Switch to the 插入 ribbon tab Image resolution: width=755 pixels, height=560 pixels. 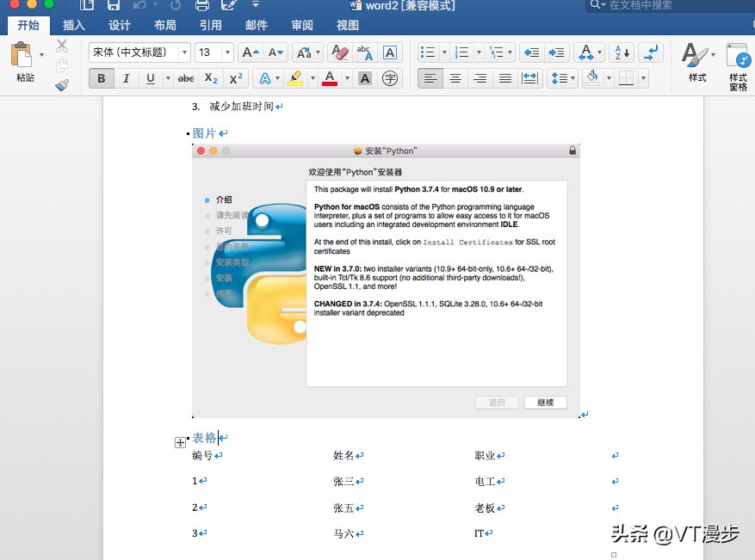[x=74, y=25]
